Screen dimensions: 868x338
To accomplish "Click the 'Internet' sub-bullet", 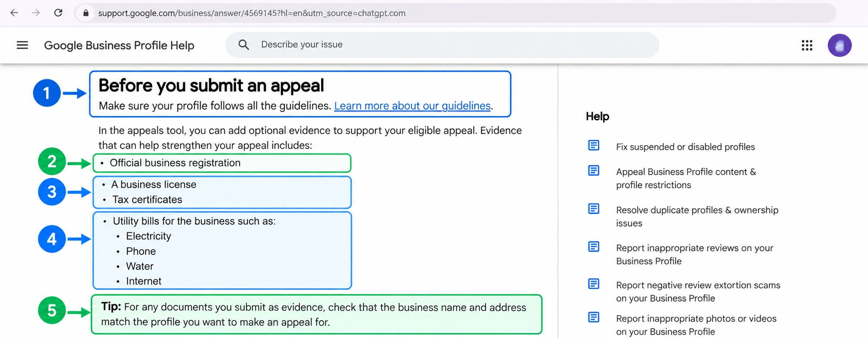I will pos(144,281).
